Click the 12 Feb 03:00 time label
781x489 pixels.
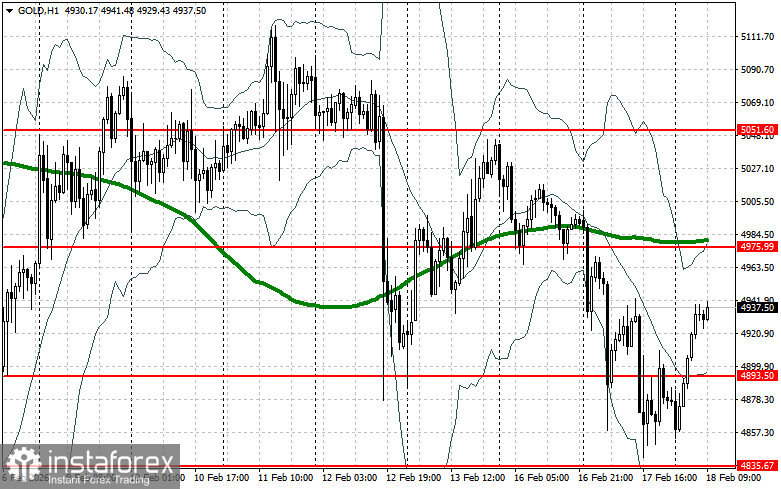350,478
